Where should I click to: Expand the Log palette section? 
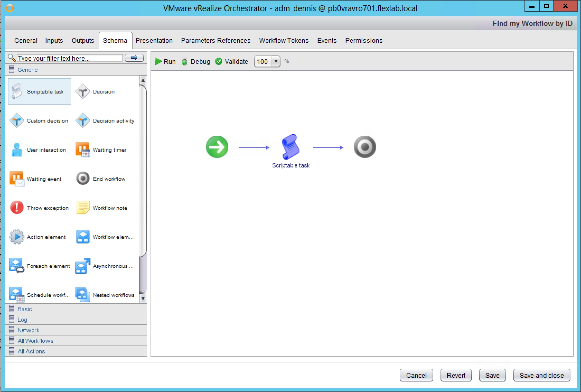(76, 319)
